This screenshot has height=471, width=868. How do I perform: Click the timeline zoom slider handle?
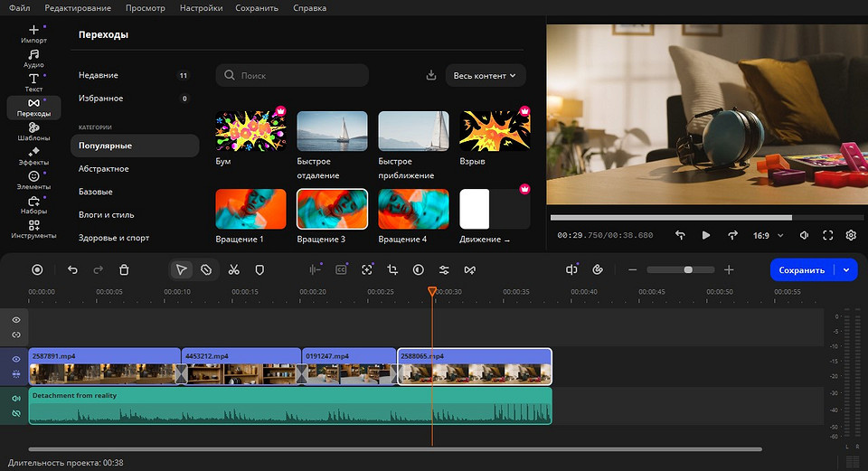[688, 269]
